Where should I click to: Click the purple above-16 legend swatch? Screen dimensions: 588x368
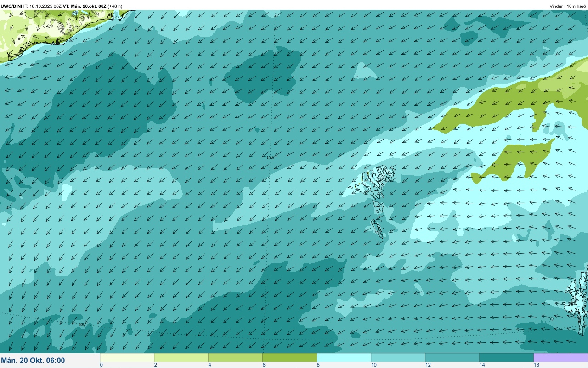(561, 357)
